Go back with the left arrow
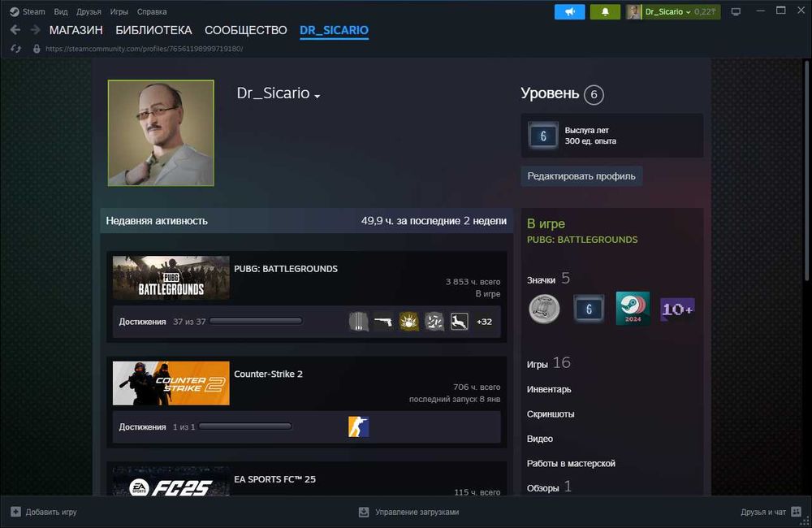The height and width of the screenshot is (528, 812). [x=15, y=30]
